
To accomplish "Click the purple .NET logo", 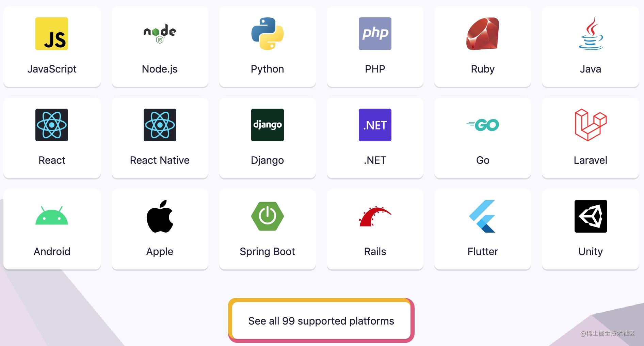I will tap(375, 125).
